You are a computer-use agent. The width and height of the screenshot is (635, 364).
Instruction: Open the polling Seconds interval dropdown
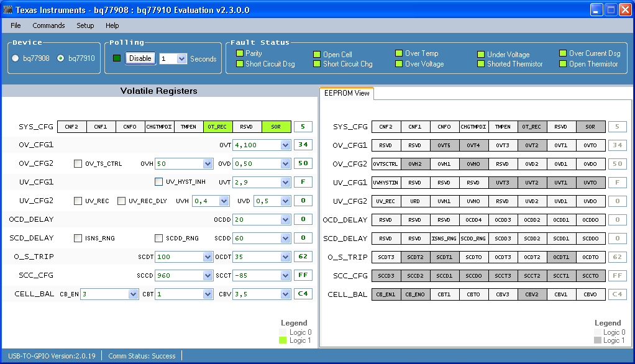(x=182, y=59)
